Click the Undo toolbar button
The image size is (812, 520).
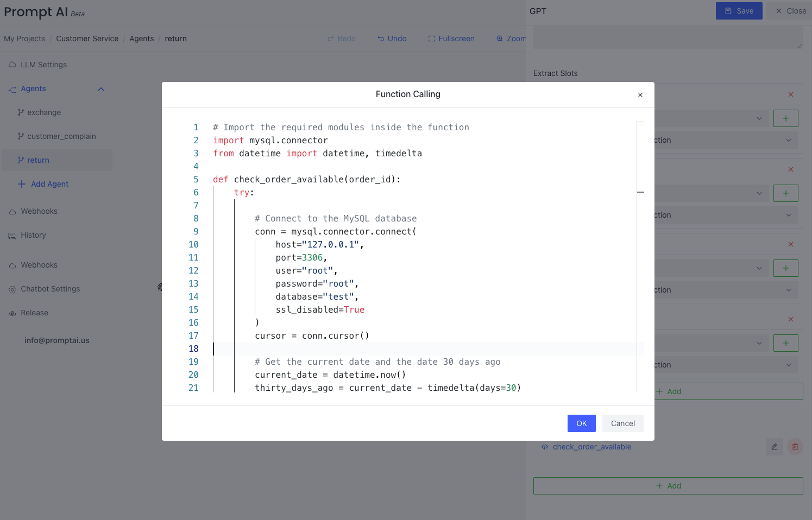click(392, 39)
